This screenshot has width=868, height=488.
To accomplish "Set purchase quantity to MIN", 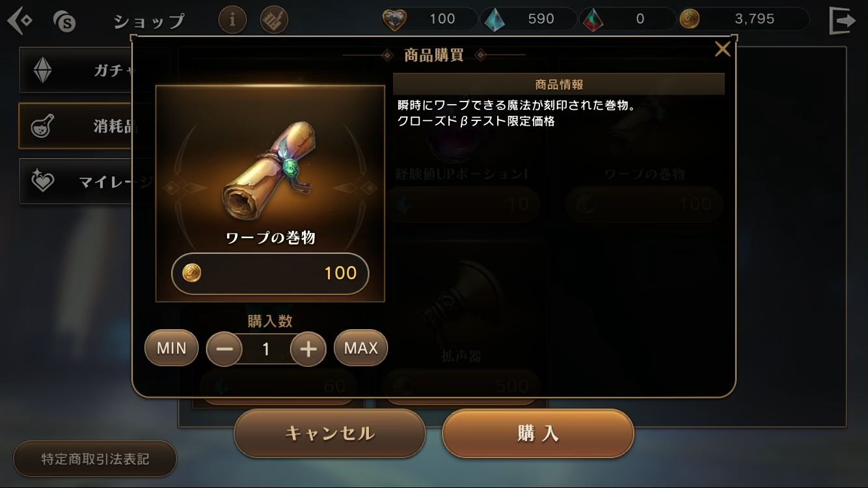I will coord(172,348).
